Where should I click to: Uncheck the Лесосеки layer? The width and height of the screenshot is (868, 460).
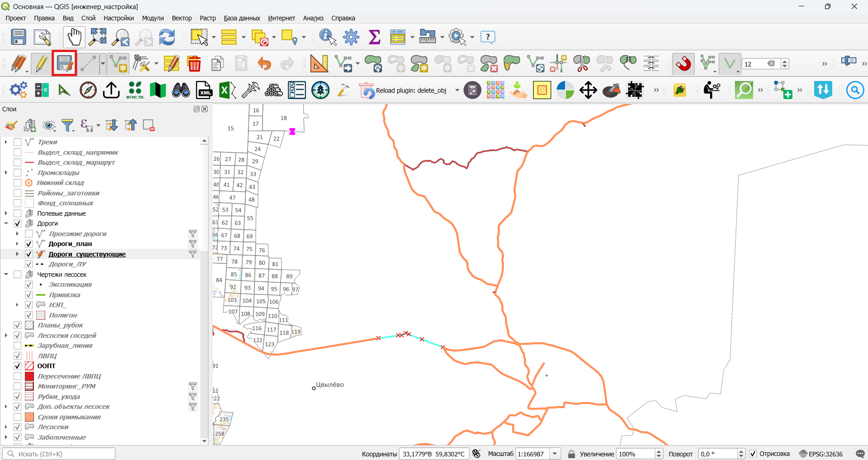click(18, 427)
